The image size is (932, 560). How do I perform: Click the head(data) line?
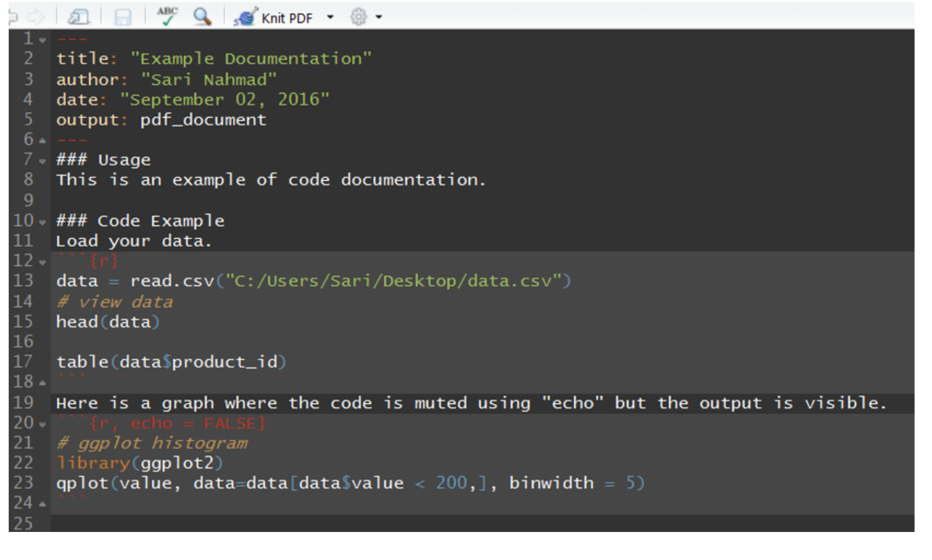click(x=108, y=322)
